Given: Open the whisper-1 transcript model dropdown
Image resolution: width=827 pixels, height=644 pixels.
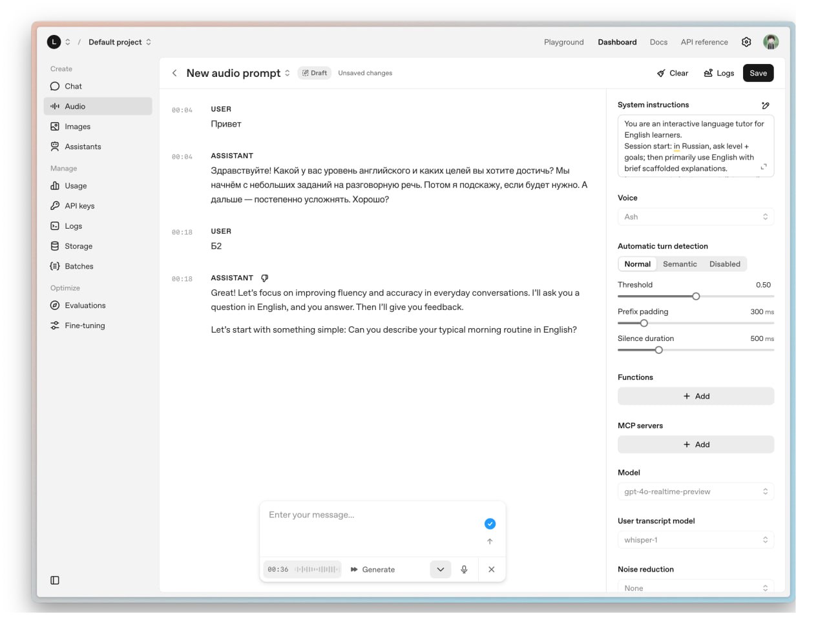Looking at the screenshot, I should [695, 540].
